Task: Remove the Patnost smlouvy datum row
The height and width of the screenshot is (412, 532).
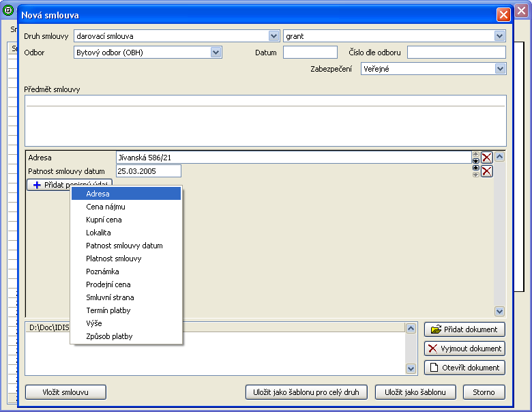Action: click(x=486, y=171)
